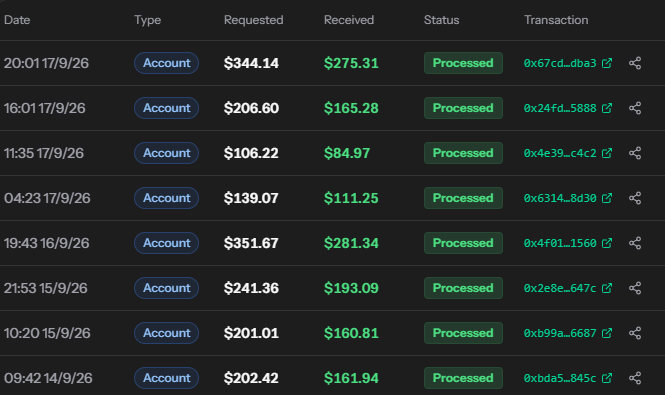Open transaction hash 0x4e39…c4c2
The height and width of the screenshot is (395, 665).
click(x=560, y=153)
